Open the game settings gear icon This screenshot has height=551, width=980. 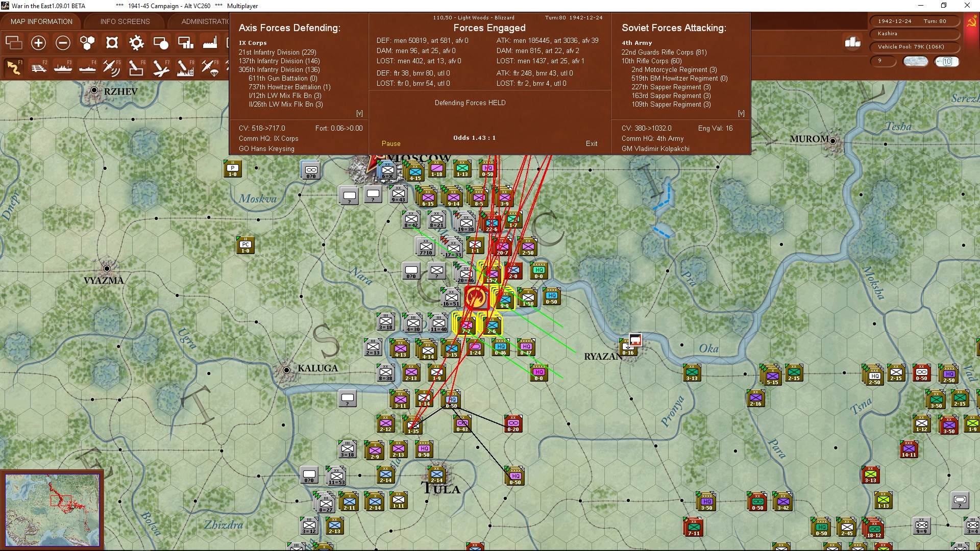[x=136, y=43]
